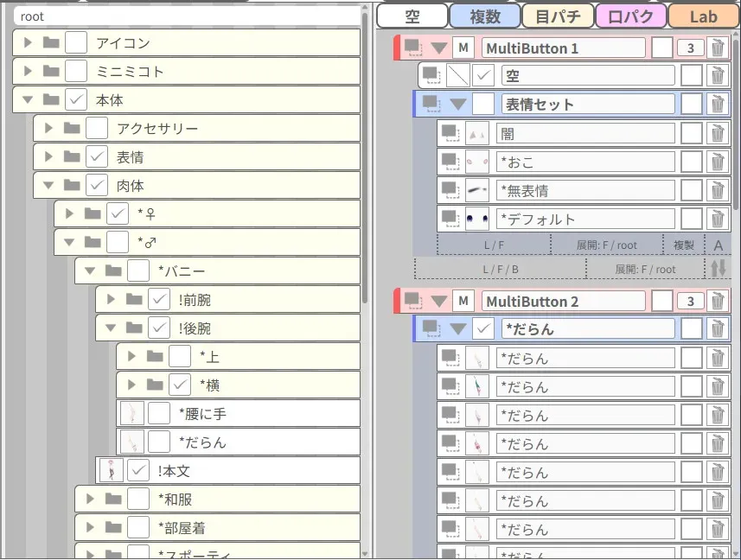The height and width of the screenshot is (560, 741).
Task: Select the 目パチ tab
Action: tap(558, 16)
